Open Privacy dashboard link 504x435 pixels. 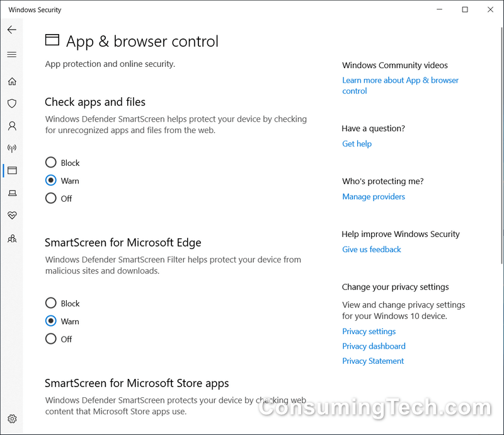coord(374,345)
